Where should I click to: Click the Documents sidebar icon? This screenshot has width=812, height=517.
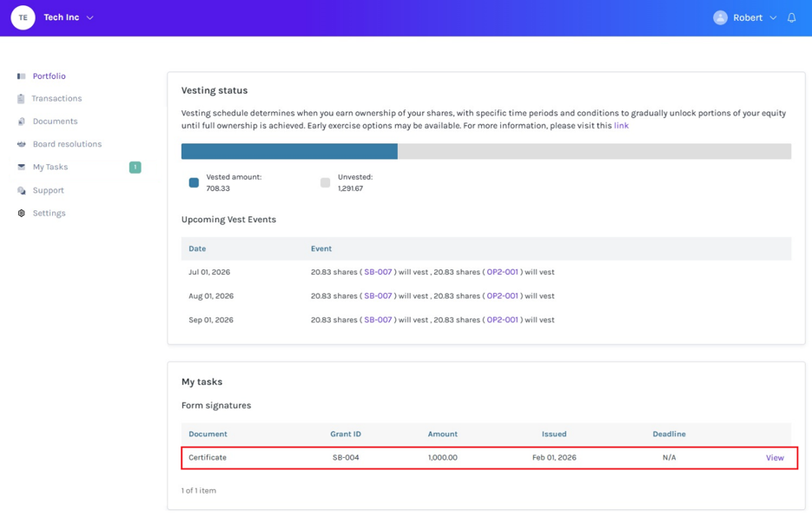[x=21, y=122]
